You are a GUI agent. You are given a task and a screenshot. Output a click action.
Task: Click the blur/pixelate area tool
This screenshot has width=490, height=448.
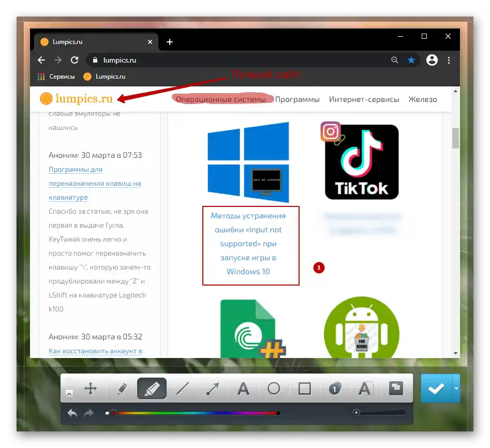click(396, 389)
